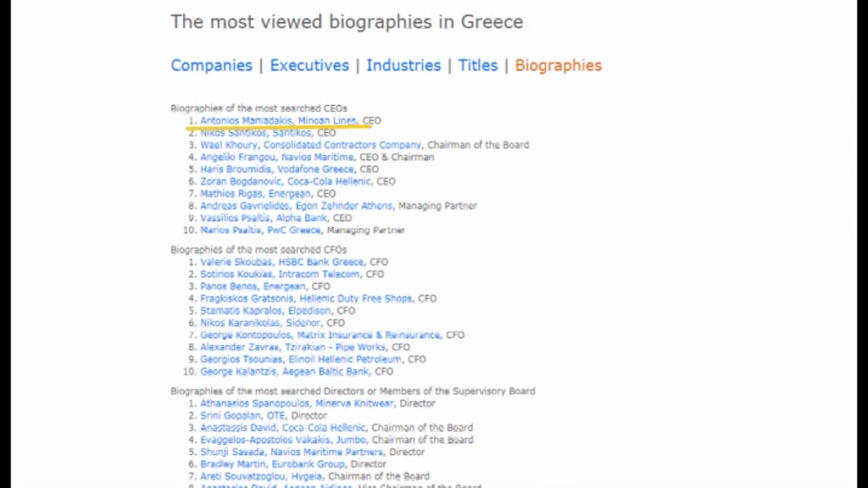The width and height of the screenshot is (868, 488).
Task: Click the Elpedison company link
Action: 309,311
